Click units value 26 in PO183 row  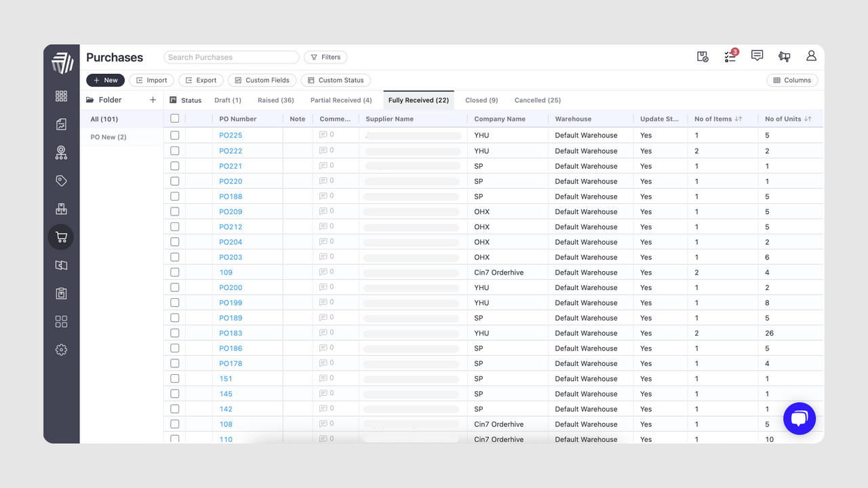pyautogui.click(x=769, y=333)
